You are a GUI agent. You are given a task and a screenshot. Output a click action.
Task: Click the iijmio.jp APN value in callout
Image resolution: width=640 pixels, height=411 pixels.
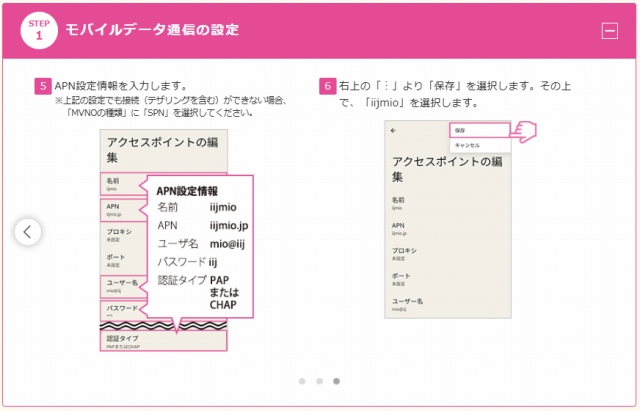pos(229,226)
